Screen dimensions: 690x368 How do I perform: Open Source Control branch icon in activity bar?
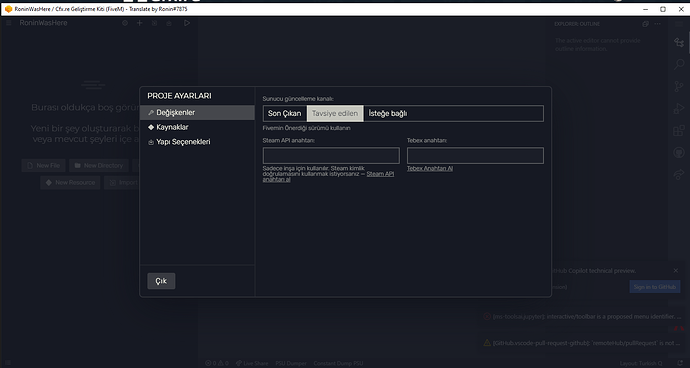click(x=679, y=86)
